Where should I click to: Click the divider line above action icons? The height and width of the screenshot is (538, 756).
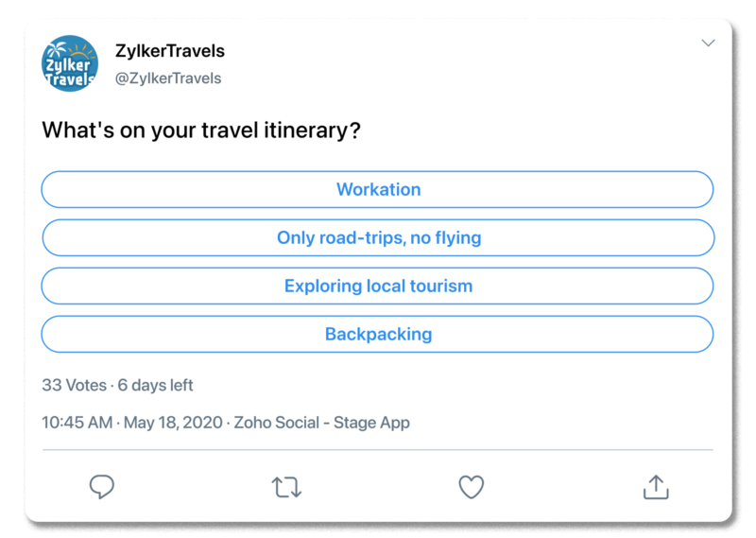[377, 450]
